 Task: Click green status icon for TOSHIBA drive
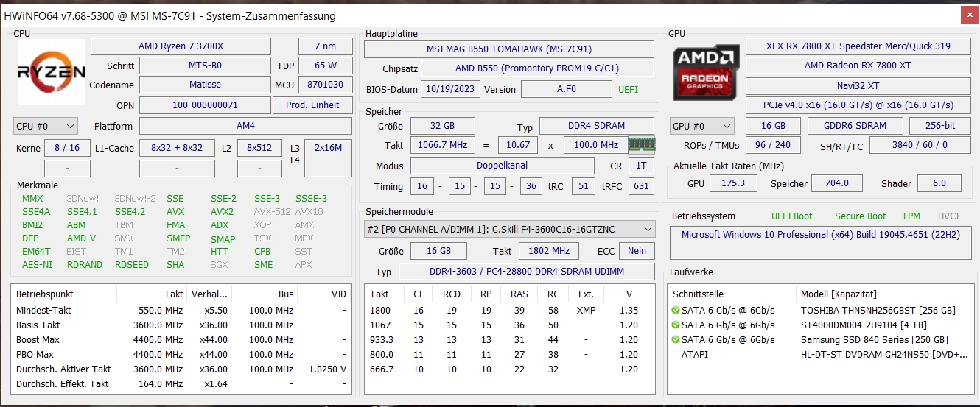point(676,310)
